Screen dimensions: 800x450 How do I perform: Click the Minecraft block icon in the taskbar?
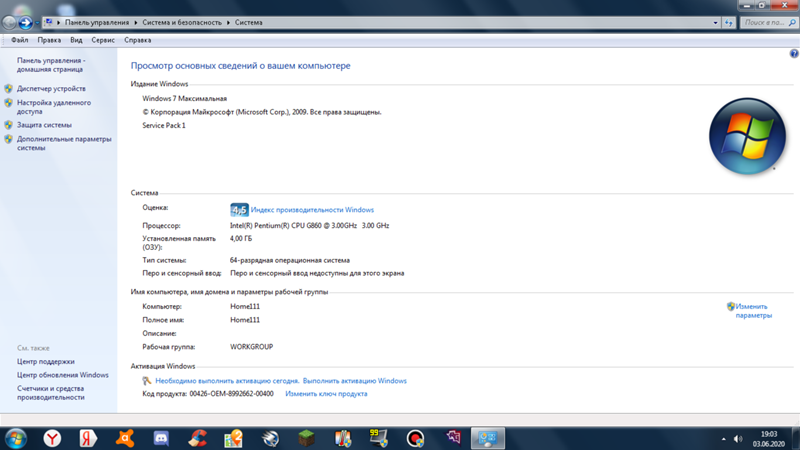[x=307, y=438]
